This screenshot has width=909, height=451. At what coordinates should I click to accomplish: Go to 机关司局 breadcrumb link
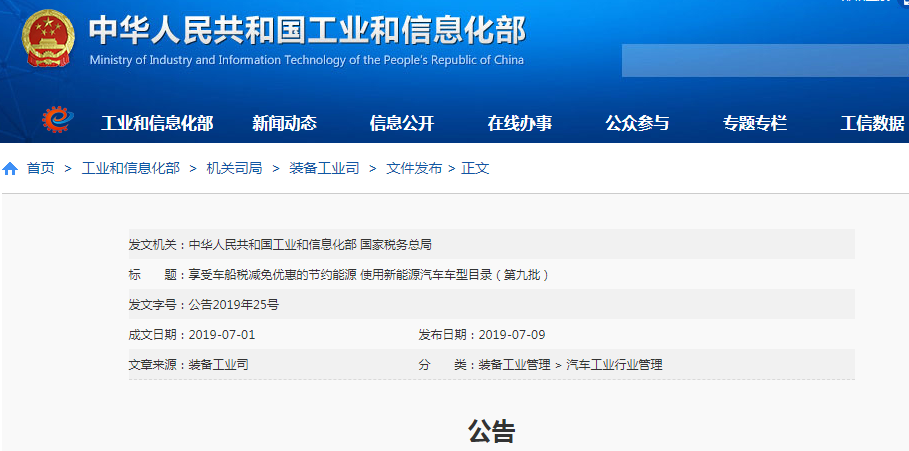[234, 169]
